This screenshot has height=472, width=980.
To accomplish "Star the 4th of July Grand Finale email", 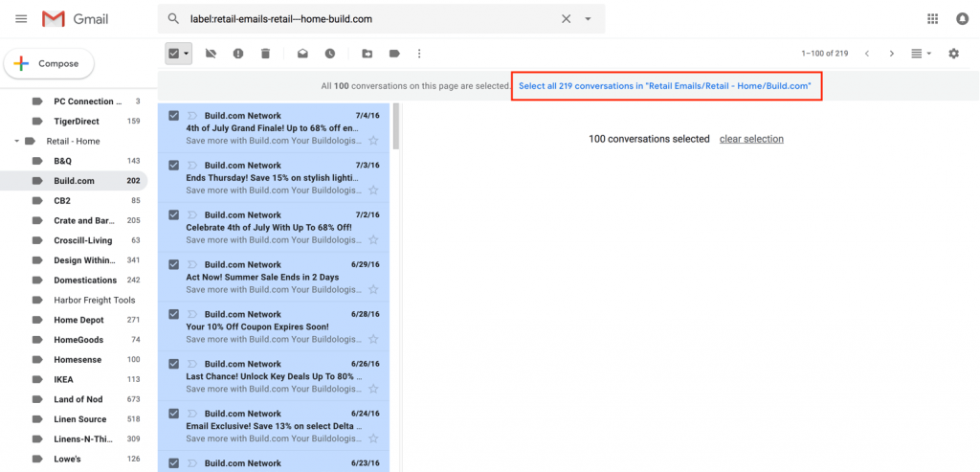I will (x=373, y=140).
